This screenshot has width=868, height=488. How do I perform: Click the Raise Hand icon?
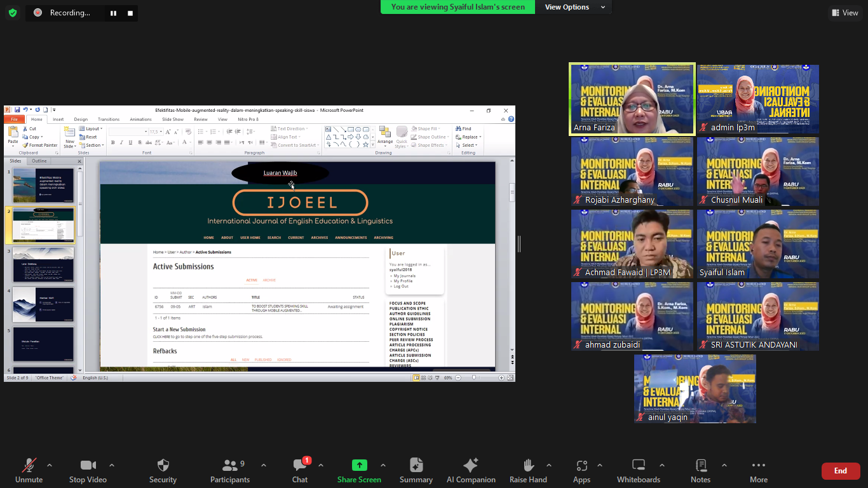pyautogui.click(x=528, y=466)
